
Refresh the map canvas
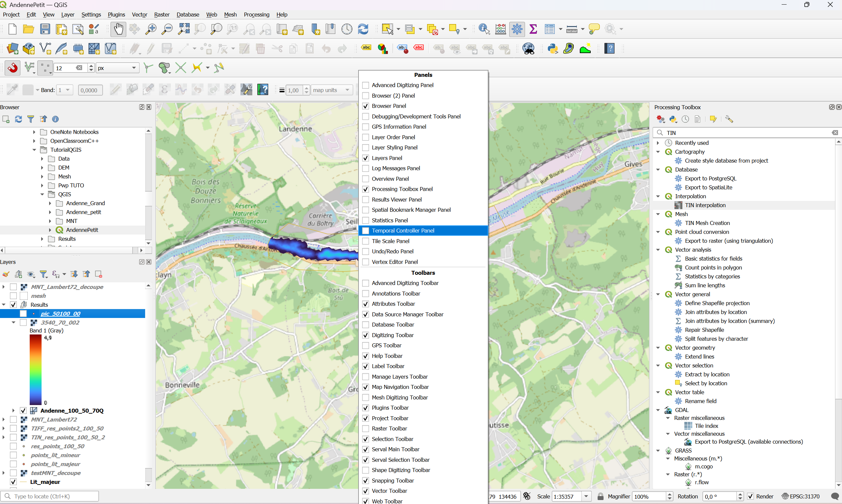coord(363,29)
